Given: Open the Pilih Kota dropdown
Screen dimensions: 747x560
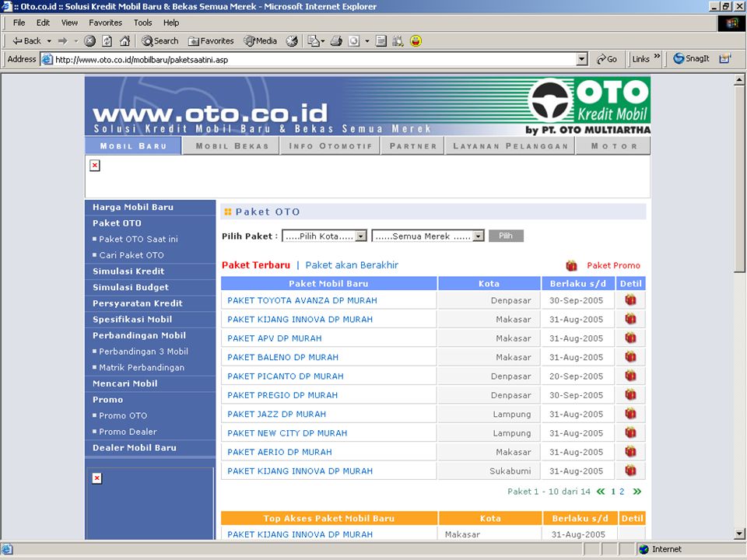Looking at the screenshot, I should (x=324, y=236).
